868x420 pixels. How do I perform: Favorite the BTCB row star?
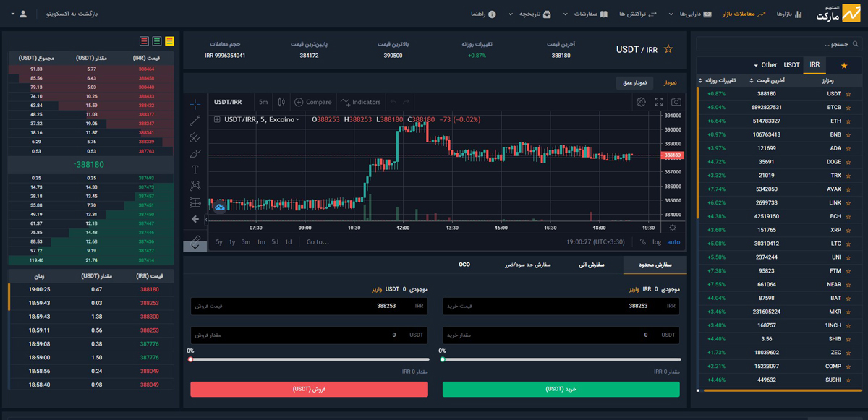click(x=849, y=108)
